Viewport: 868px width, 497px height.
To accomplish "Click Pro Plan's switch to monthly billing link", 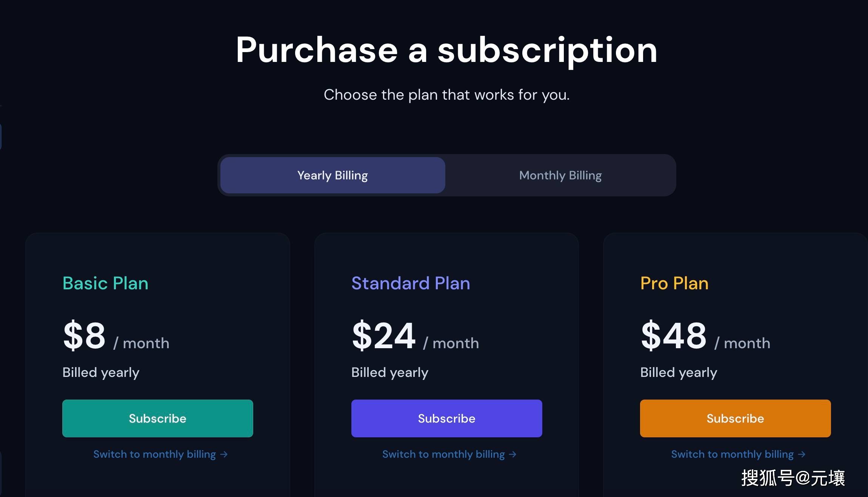I will [x=732, y=454].
